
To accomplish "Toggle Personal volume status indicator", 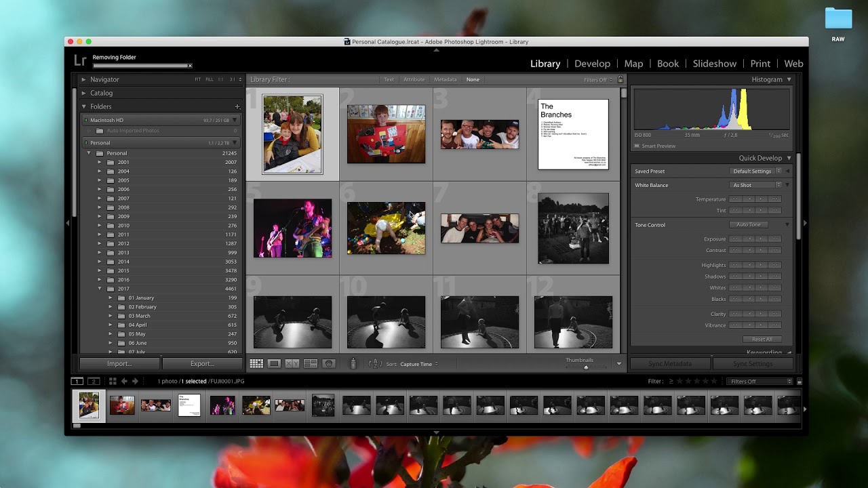I will click(x=86, y=143).
